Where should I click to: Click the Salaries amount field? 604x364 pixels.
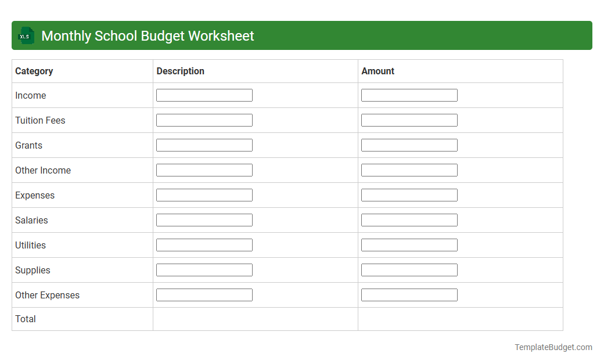(409, 219)
